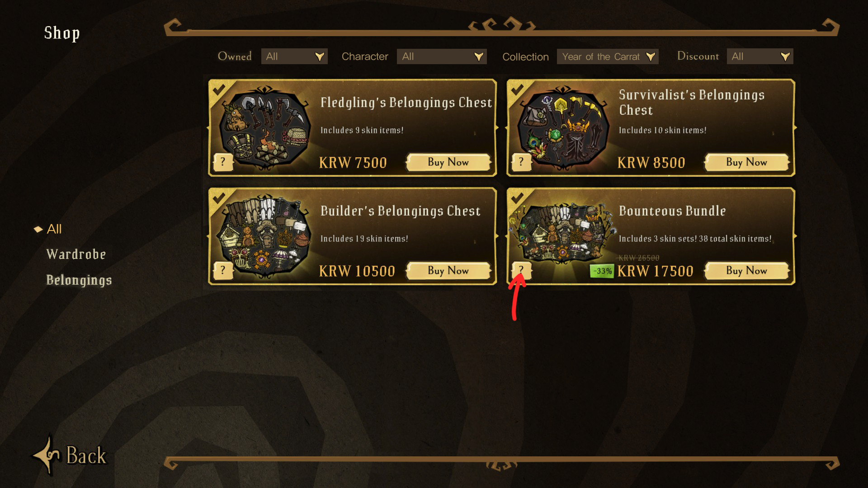Image resolution: width=868 pixels, height=488 pixels.
Task: Open info question mark on Survivalist's Belongings Chest
Action: pos(521,162)
